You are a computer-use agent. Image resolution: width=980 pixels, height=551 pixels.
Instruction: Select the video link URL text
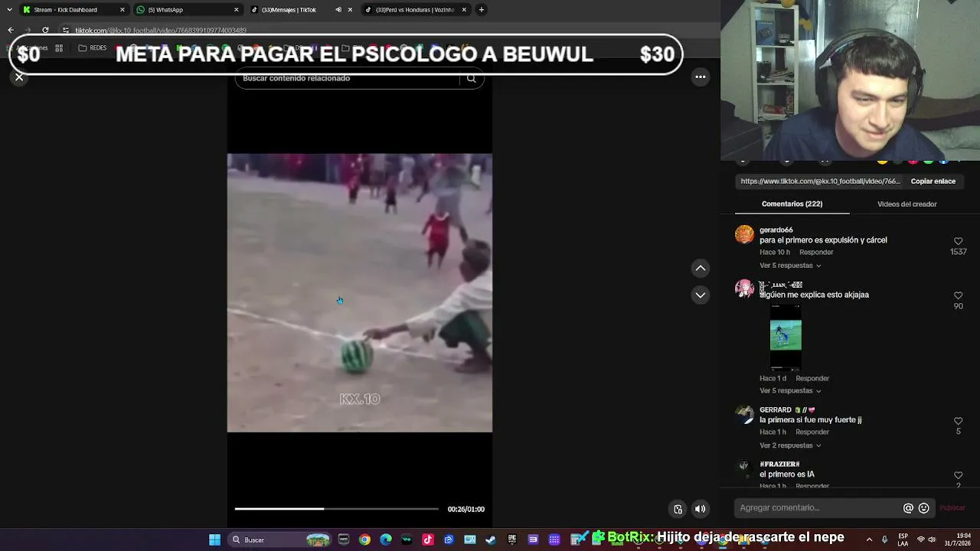(820, 181)
